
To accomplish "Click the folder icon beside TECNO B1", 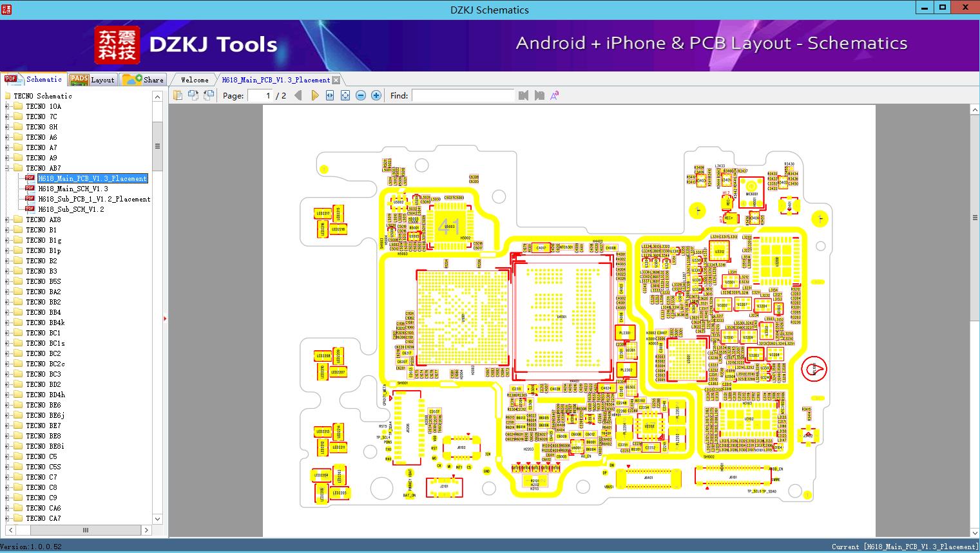I will point(18,230).
